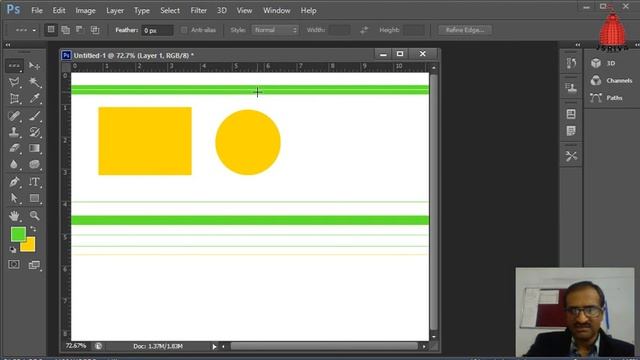Open the Layer menu
The image size is (640, 360).
click(x=115, y=11)
